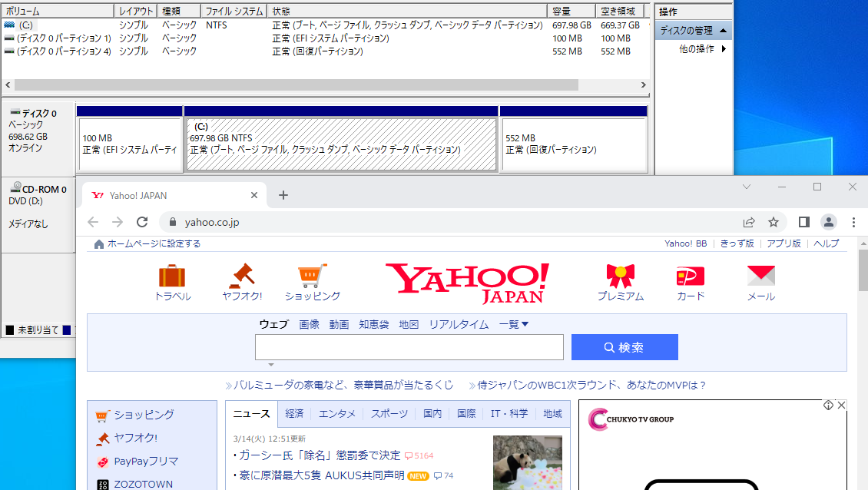Expand the 他の操作 submenu
The image size is (868, 490).
[x=724, y=48]
